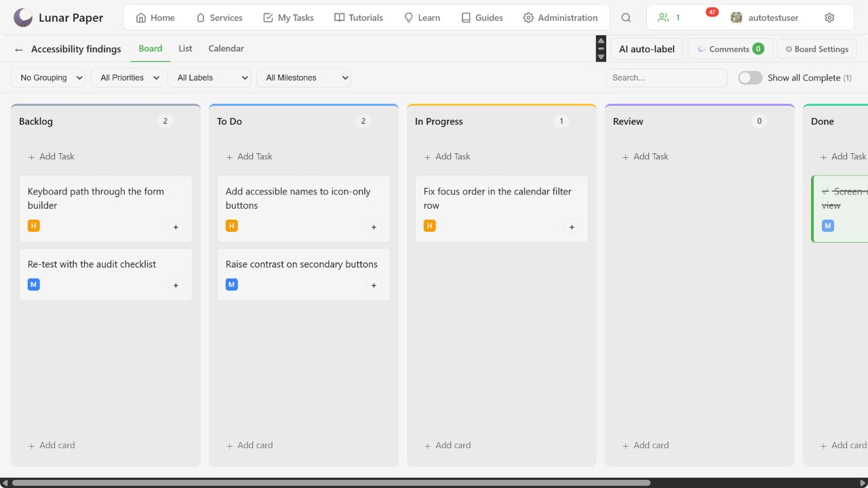Click the M priority badge on Re-test card
Viewport: 868px width, 488px height.
[34, 285]
